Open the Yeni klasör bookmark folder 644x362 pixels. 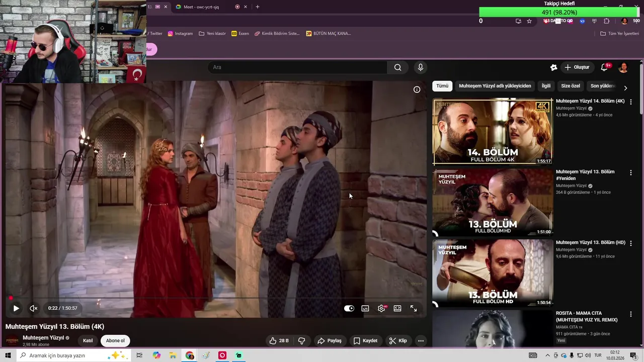click(x=212, y=34)
